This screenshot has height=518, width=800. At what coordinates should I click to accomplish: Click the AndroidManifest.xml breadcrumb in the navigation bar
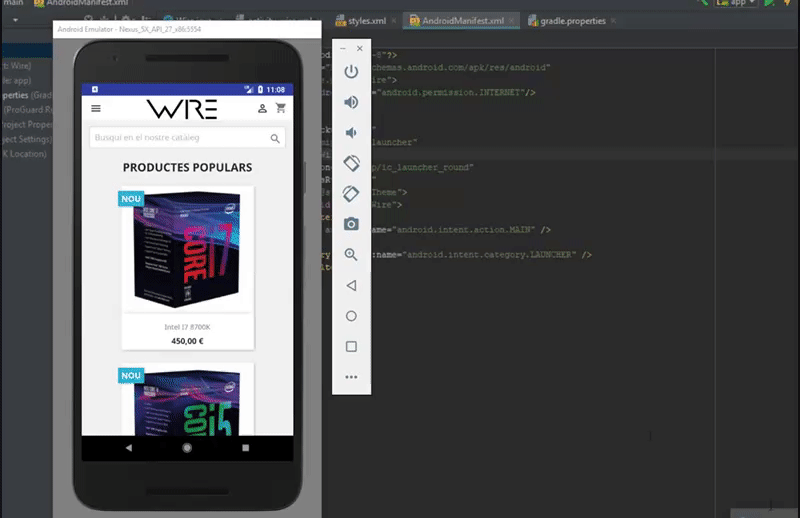pyautogui.click(x=82, y=3)
